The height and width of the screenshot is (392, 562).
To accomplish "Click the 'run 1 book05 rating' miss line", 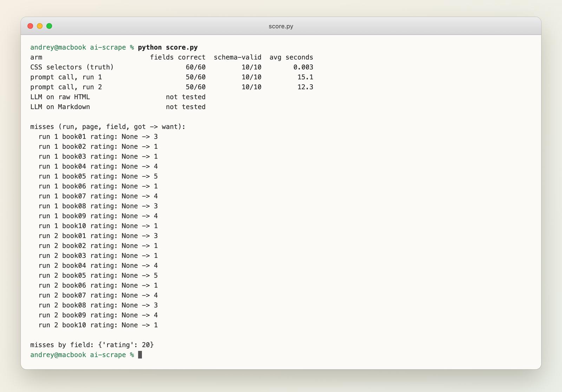I will (x=98, y=176).
